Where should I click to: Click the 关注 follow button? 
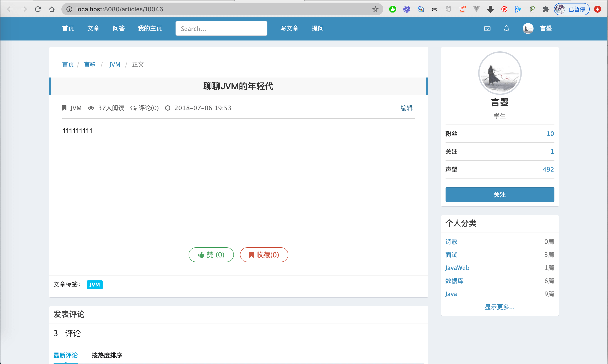(500, 194)
